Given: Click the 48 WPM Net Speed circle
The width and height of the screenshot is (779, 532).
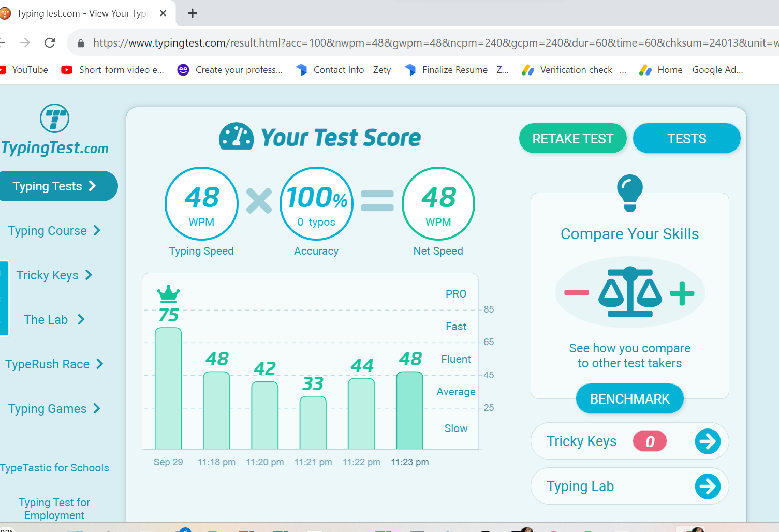Looking at the screenshot, I should (438, 203).
